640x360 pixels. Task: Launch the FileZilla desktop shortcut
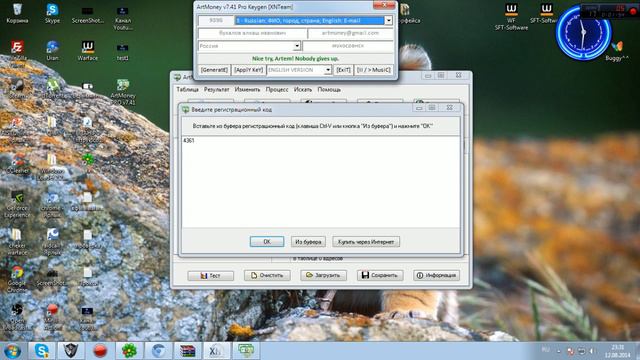coord(17,51)
